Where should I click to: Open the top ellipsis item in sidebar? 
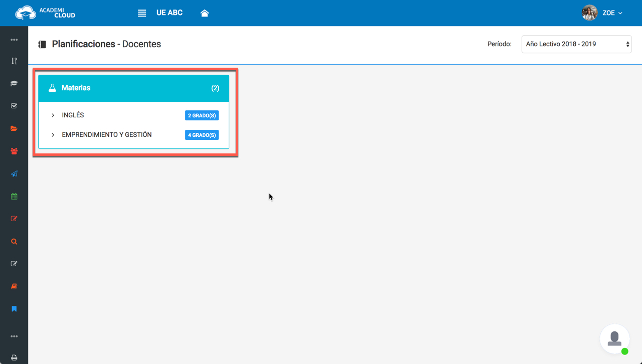pos(14,40)
